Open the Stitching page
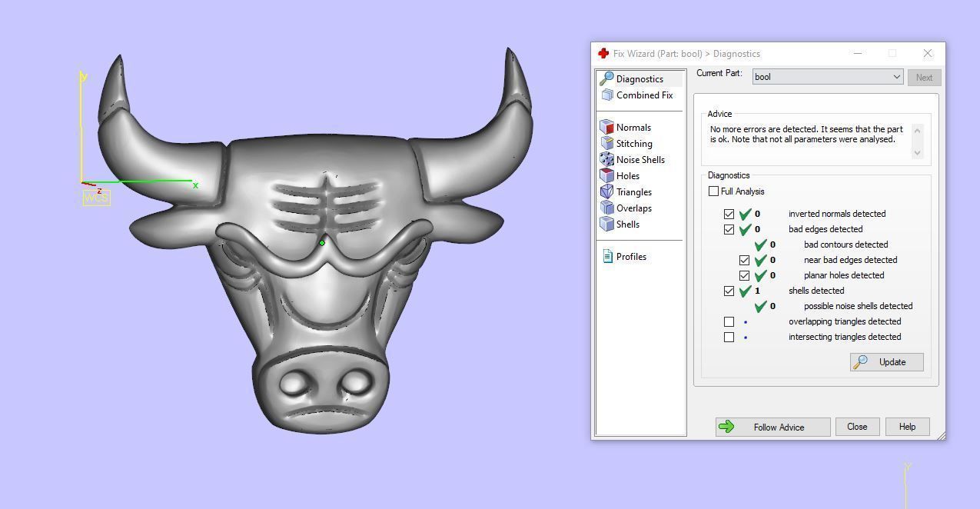Viewport: 980px width, 509px height. pos(634,144)
